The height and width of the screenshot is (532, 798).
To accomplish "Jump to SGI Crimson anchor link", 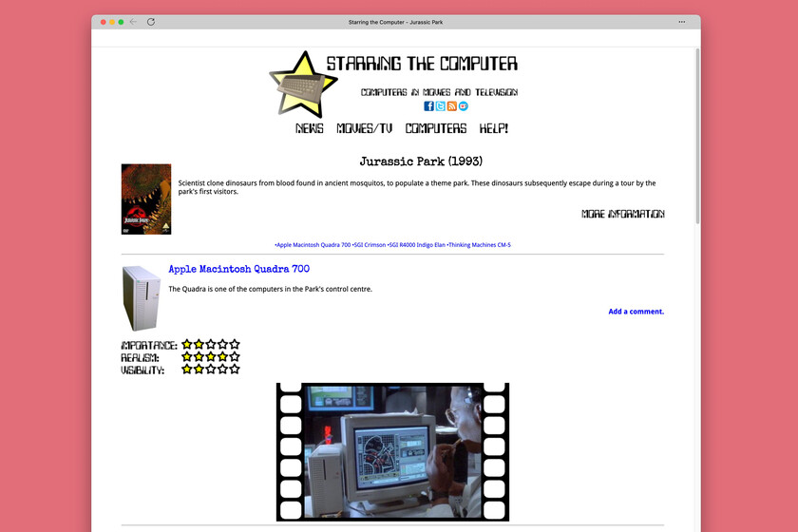I will [x=369, y=245].
